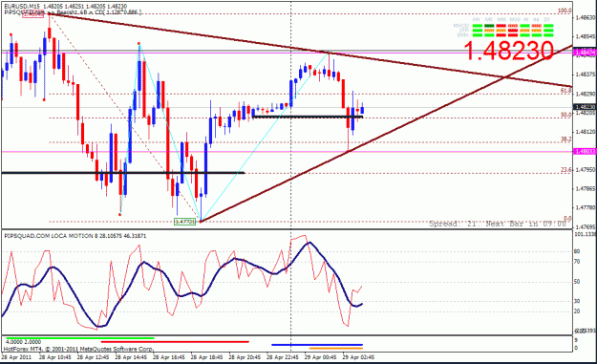Click the oscillator 50 level label
The image size is (597, 364).
577,282
